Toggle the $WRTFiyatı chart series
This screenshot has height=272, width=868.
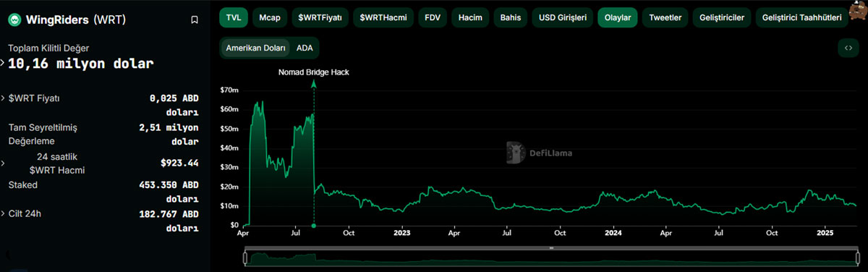(x=320, y=17)
